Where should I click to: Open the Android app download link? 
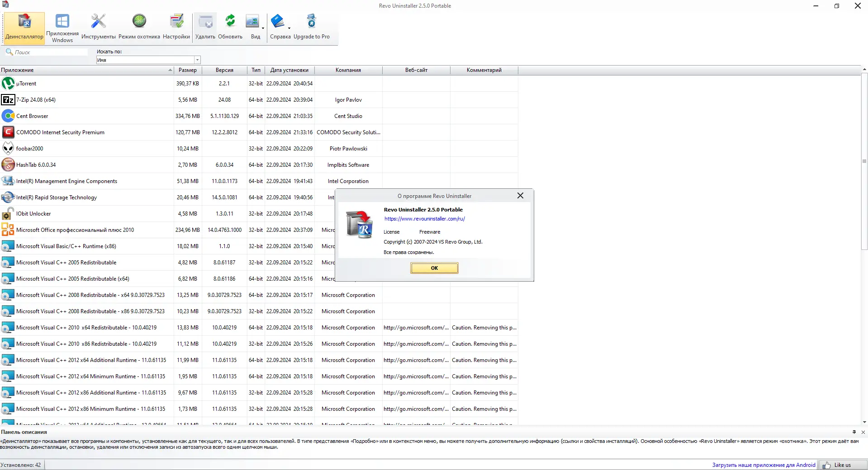(764, 465)
